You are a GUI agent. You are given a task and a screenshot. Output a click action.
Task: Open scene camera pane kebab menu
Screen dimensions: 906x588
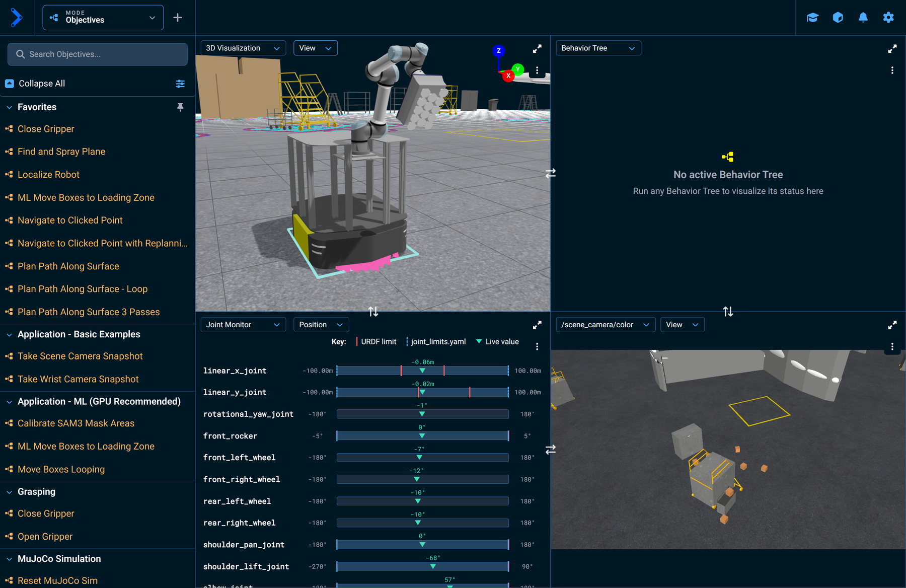[x=892, y=346]
